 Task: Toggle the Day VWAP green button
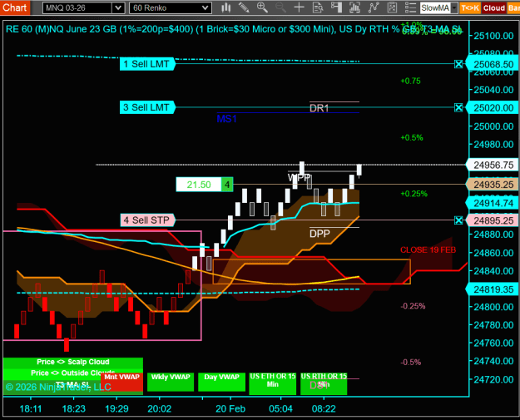click(x=221, y=382)
